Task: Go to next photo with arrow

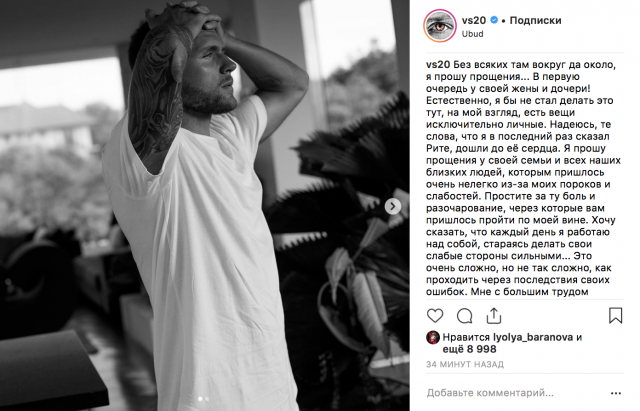Action: (393, 206)
